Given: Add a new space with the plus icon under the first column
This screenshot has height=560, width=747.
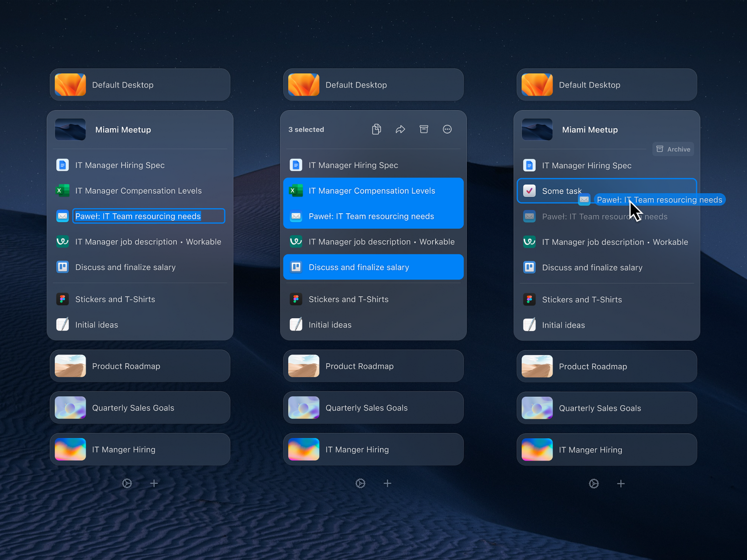Looking at the screenshot, I should coord(154,483).
